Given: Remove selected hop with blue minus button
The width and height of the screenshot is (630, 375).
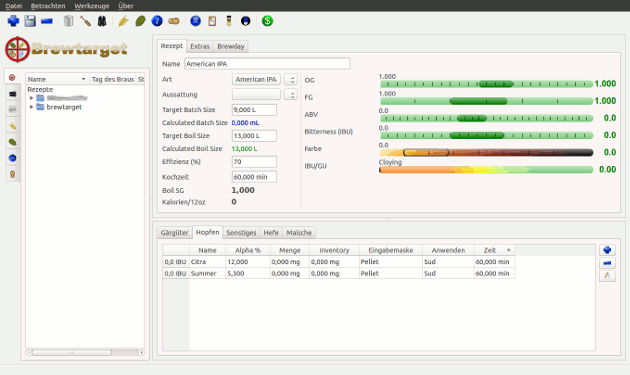Looking at the screenshot, I should click(x=607, y=263).
